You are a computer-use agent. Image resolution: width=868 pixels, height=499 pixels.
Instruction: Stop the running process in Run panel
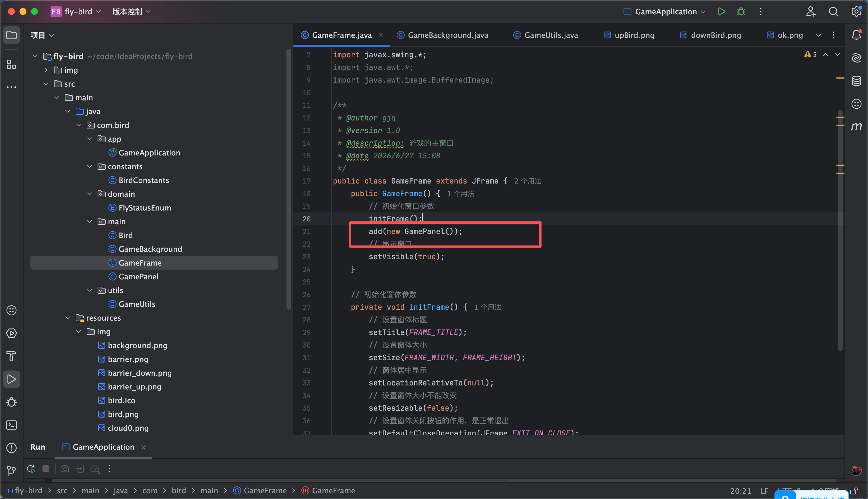coord(46,469)
